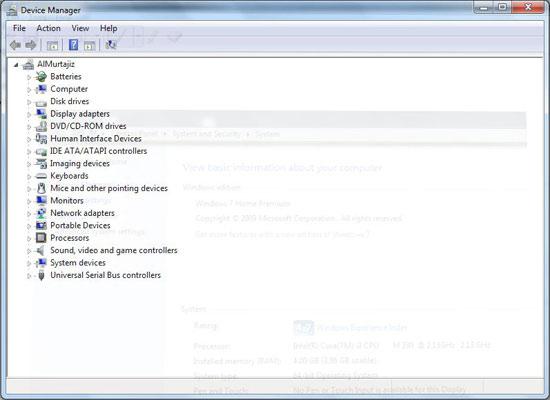
Task: Expand the Keyboards node arrow
Action: [29, 176]
